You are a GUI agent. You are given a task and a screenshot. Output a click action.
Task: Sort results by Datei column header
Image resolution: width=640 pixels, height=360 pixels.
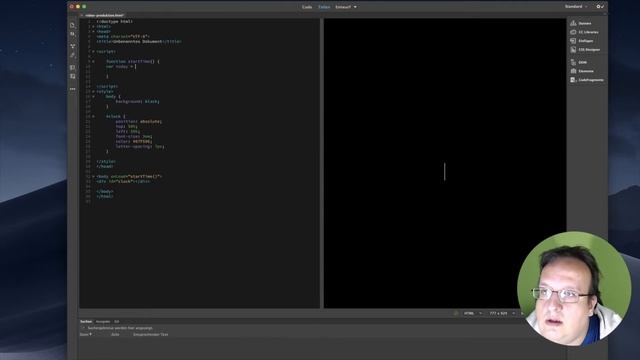pos(85,334)
